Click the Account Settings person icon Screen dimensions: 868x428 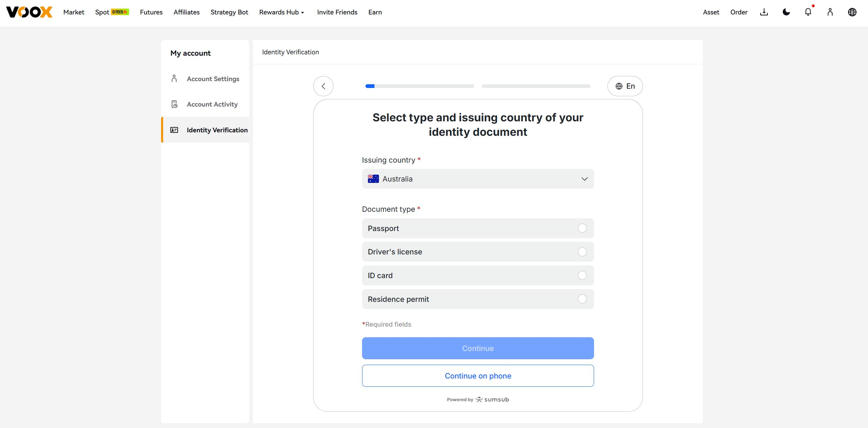click(x=174, y=79)
